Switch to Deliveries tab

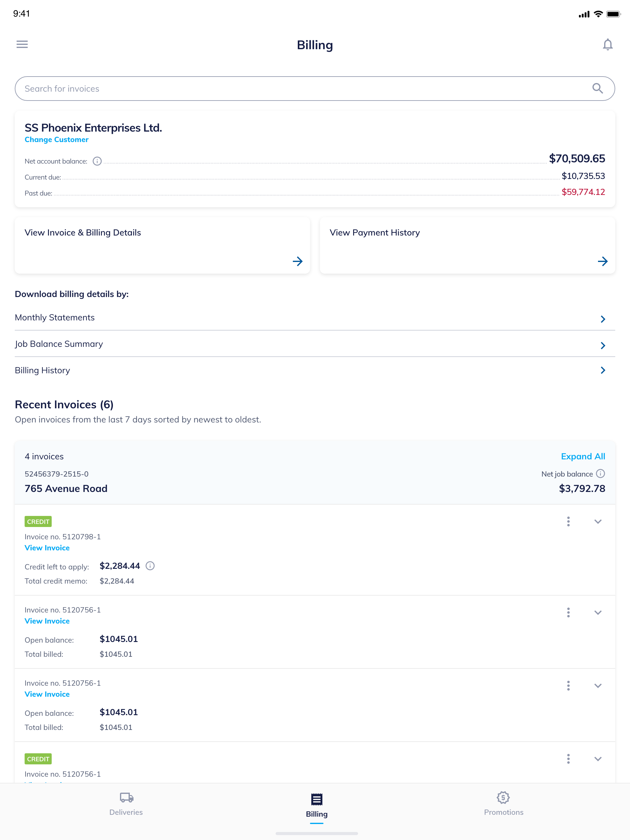point(126,803)
